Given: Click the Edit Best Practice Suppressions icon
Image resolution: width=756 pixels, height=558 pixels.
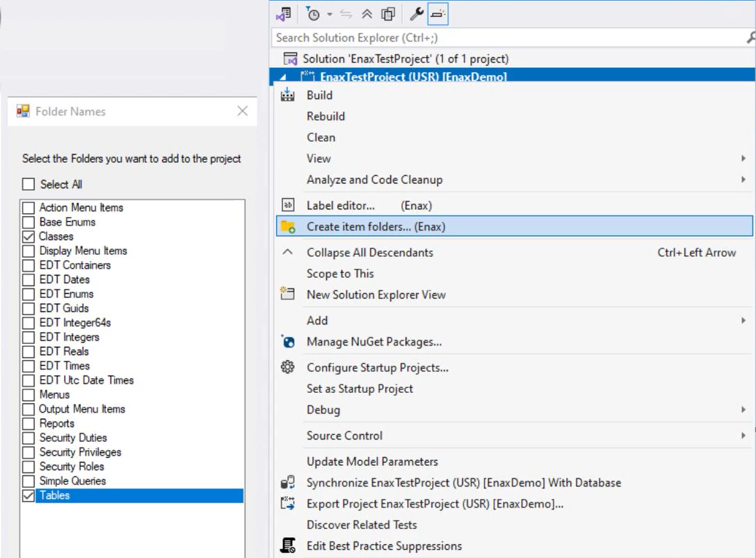Looking at the screenshot, I should pyautogui.click(x=288, y=546).
